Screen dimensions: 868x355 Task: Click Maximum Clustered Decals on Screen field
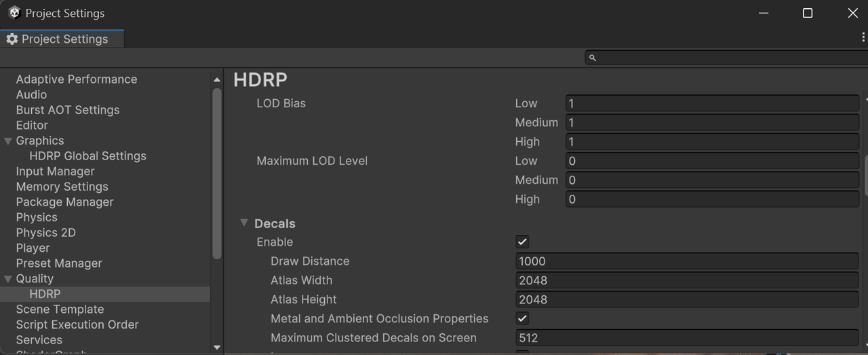click(x=687, y=338)
